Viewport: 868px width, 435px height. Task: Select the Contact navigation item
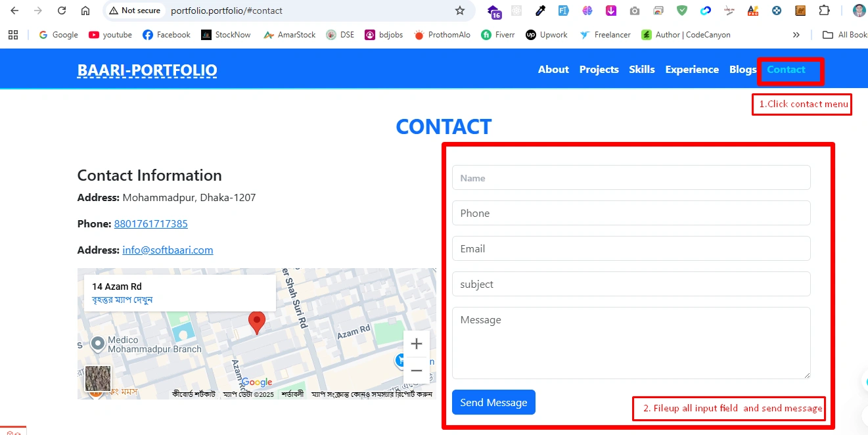click(786, 70)
